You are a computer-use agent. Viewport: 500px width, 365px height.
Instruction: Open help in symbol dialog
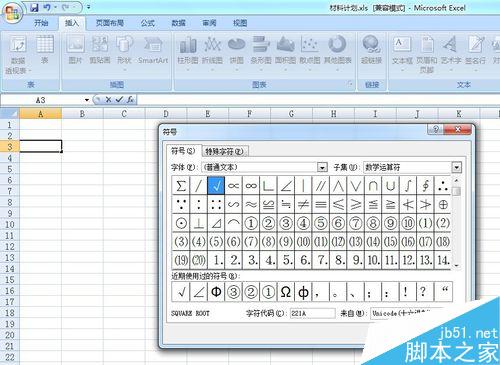[435, 129]
